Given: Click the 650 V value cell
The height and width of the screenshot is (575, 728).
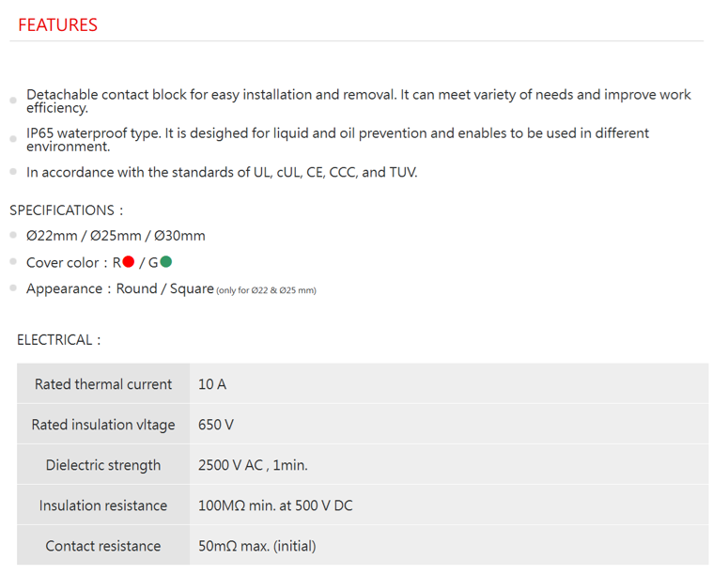Looking at the screenshot, I should point(216,425).
